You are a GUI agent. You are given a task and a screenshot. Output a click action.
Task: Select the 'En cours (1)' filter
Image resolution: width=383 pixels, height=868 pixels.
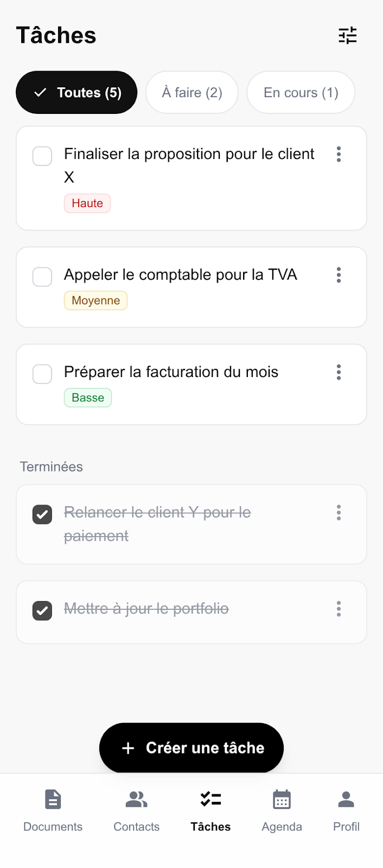click(x=301, y=92)
